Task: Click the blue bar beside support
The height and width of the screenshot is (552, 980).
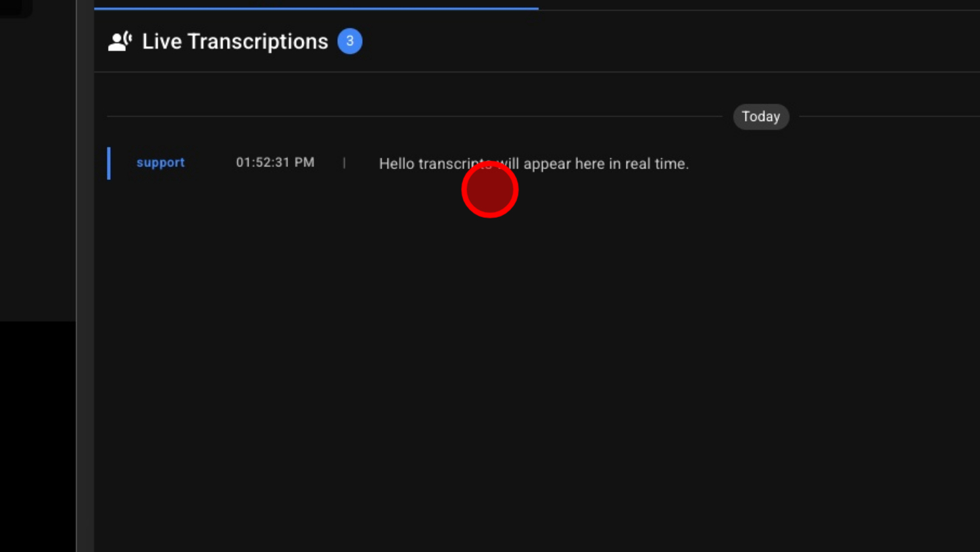Action: click(x=109, y=163)
